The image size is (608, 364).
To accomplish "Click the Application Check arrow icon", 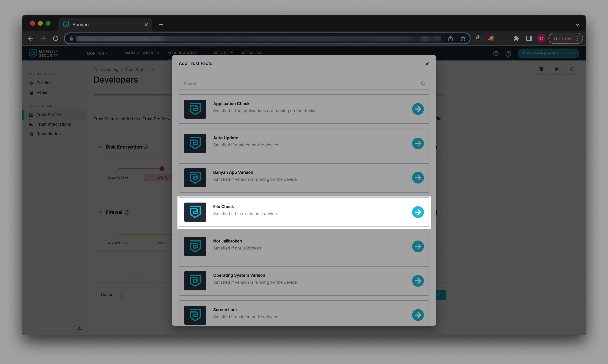I will pos(418,109).
